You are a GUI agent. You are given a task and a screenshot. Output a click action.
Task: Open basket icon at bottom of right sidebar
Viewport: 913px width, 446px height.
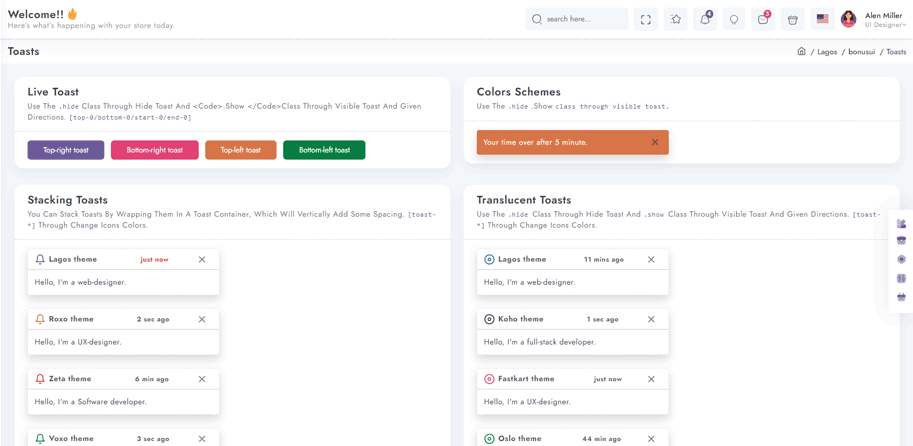(x=901, y=298)
